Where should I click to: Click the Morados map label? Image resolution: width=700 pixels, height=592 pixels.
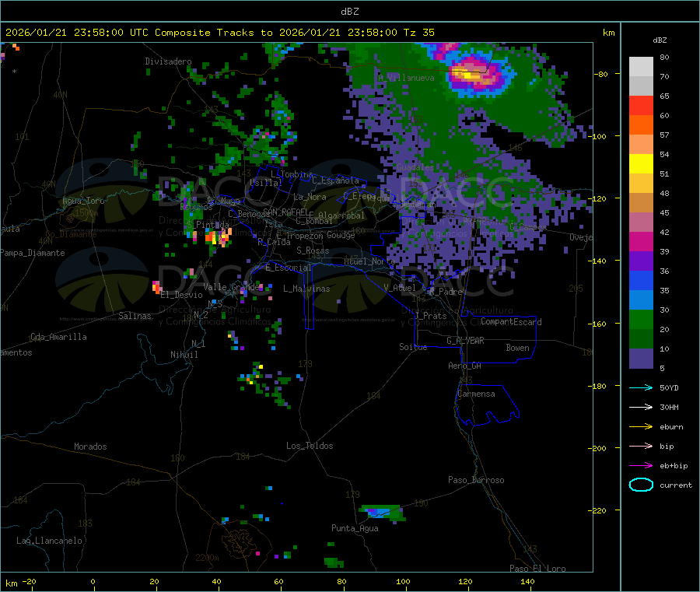(x=90, y=447)
